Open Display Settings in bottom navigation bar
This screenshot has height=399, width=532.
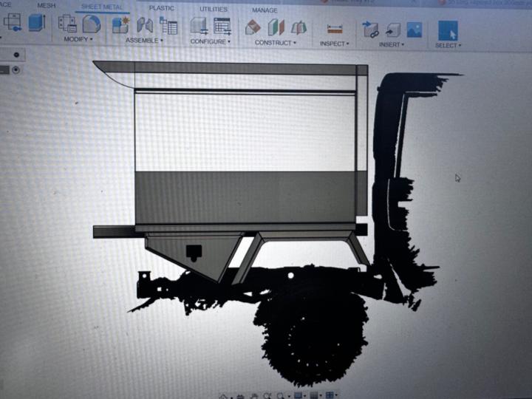coord(298,395)
